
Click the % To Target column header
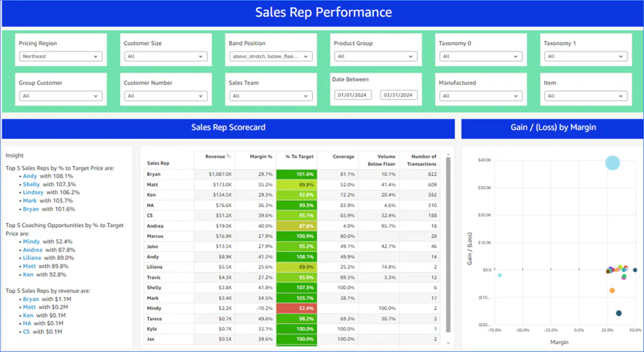coord(300,157)
